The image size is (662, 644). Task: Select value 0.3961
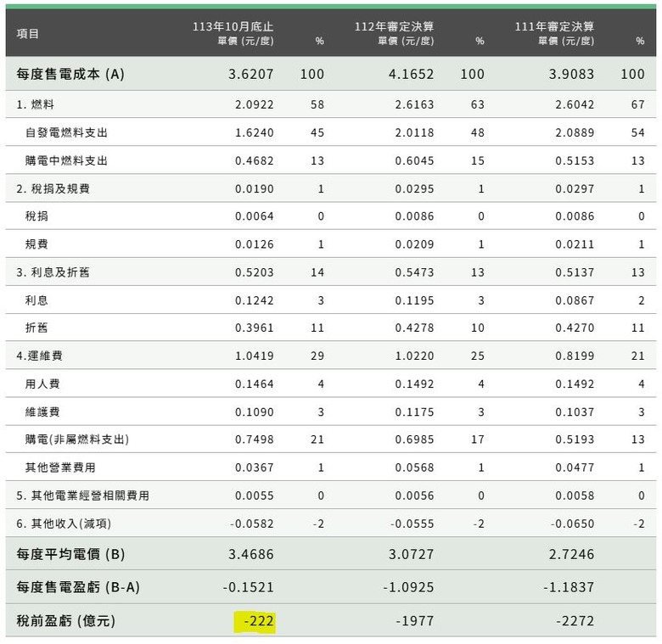tap(255, 328)
